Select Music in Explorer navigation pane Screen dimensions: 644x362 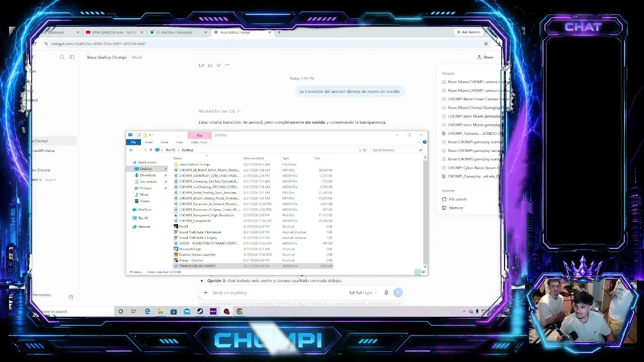pyautogui.click(x=144, y=195)
